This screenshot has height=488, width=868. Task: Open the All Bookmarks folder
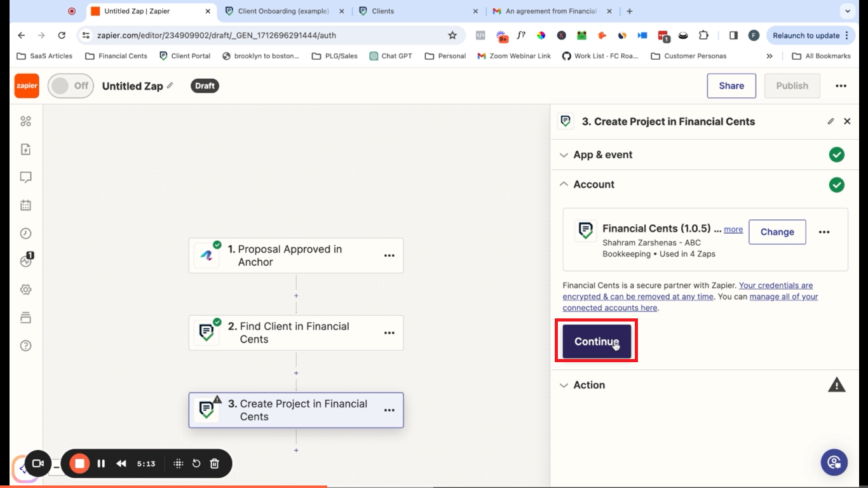click(821, 56)
